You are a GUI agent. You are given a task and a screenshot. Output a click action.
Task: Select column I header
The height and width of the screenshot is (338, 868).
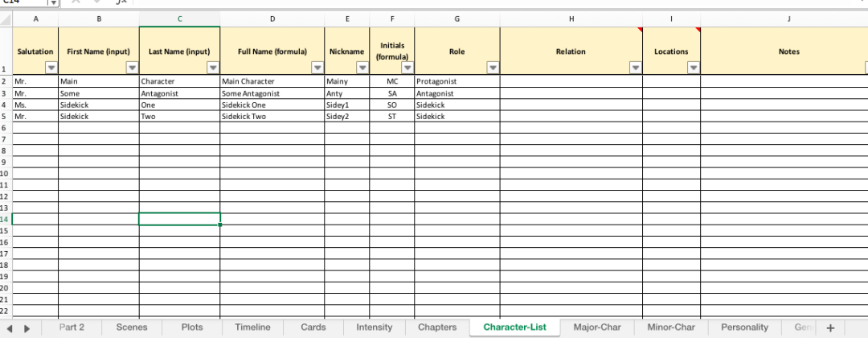[671, 19]
